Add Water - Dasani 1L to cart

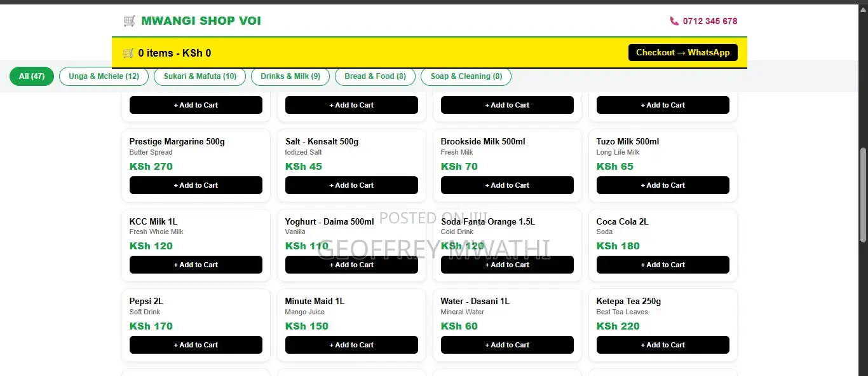click(507, 345)
